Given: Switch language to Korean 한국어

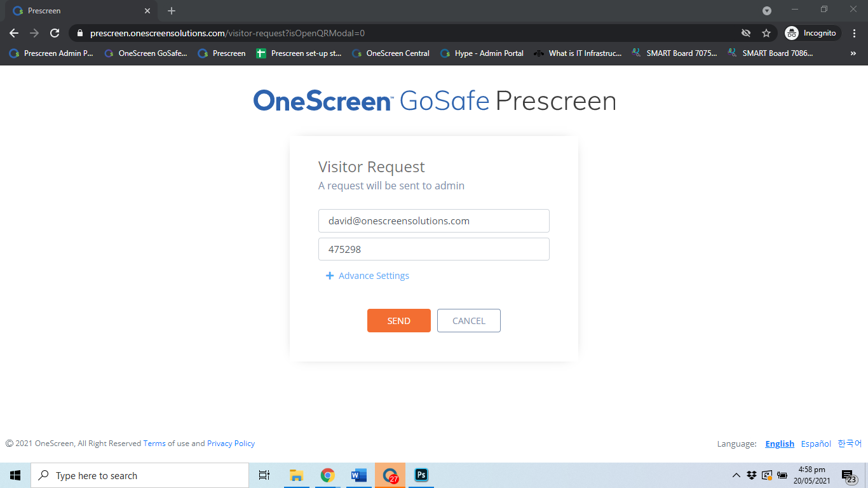Looking at the screenshot, I should pos(850,444).
